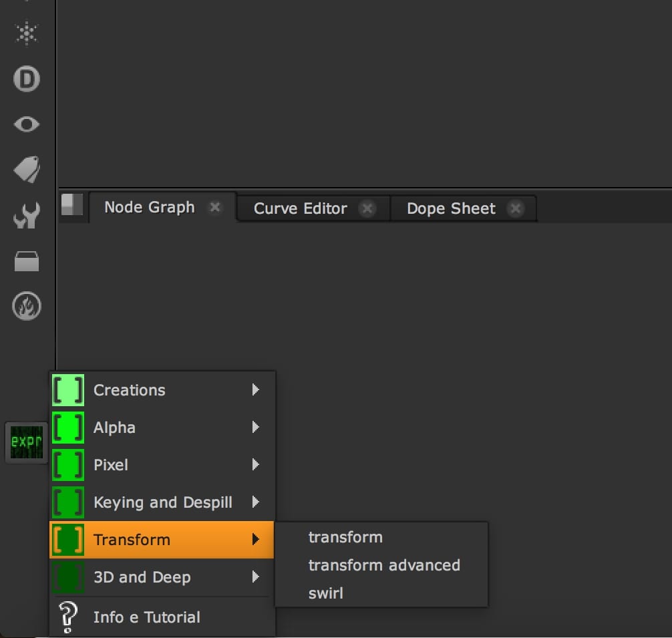Open the Particles nodes toolbar icon
672x638 pixels.
[27, 33]
